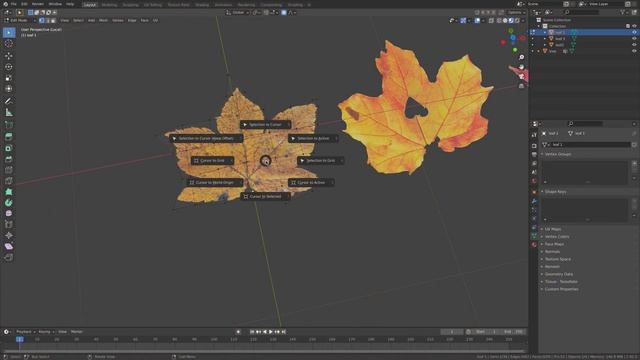Select the Shrink/Fatten tool

coord(9,236)
